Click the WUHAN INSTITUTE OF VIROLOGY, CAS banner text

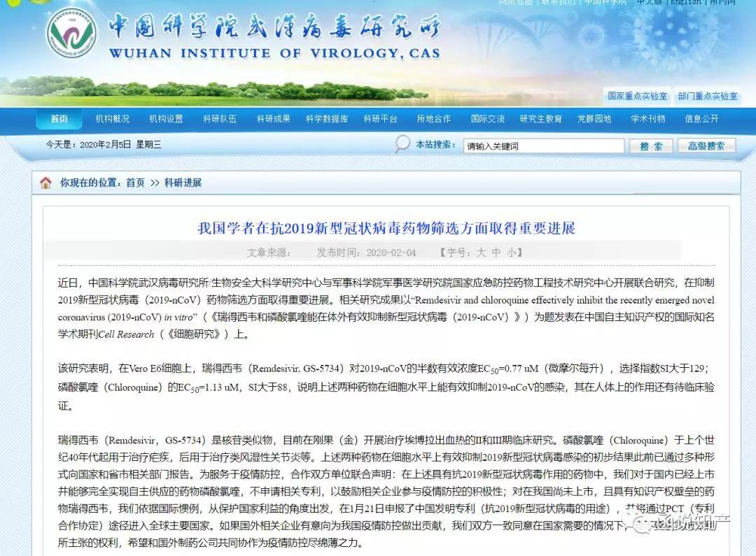[275, 53]
